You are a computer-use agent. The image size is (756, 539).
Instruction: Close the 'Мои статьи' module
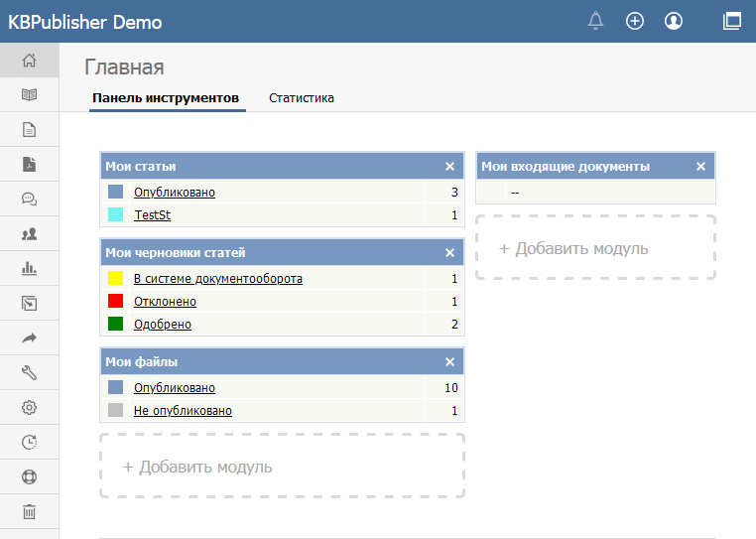pos(449,167)
